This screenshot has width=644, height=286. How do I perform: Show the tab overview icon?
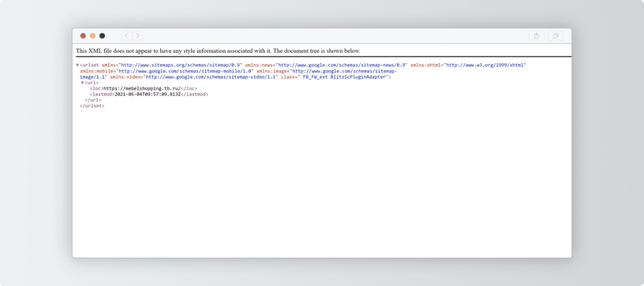pyautogui.click(x=556, y=35)
